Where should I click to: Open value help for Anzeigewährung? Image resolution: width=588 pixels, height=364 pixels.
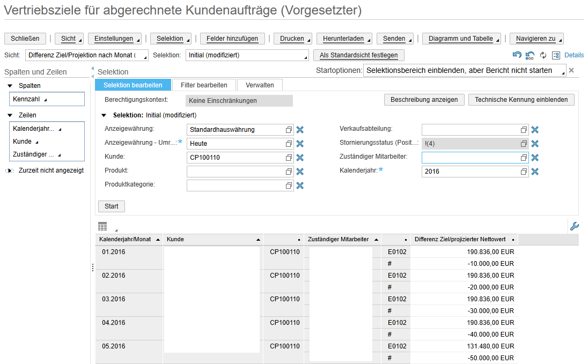[x=289, y=130]
